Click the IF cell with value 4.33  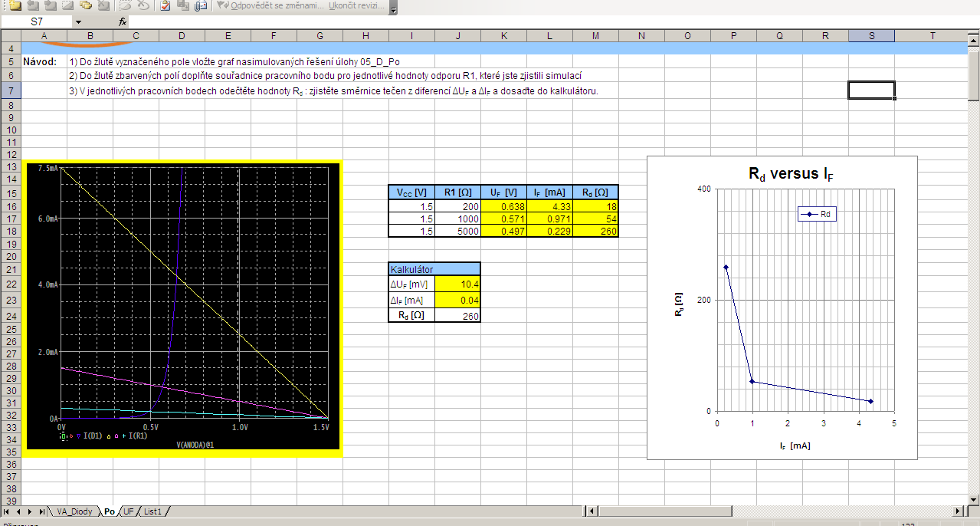tap(549, 206)
